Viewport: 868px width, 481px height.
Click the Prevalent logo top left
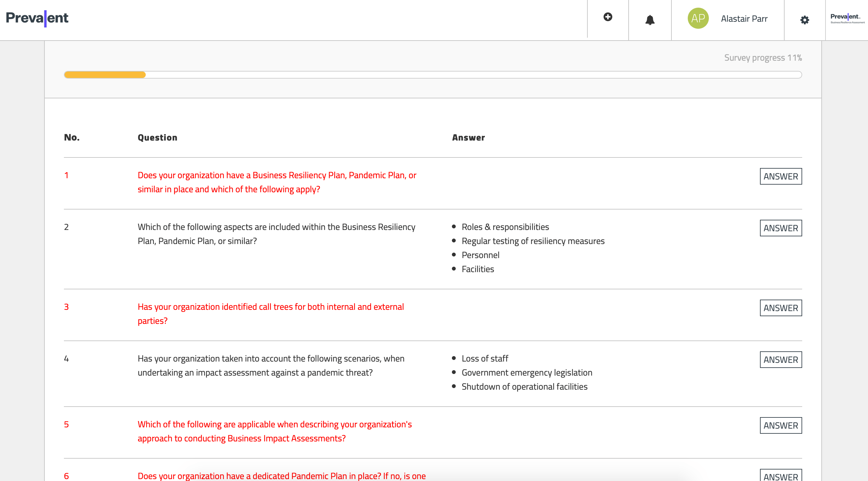pyautogui.click(x=37, y=18)
